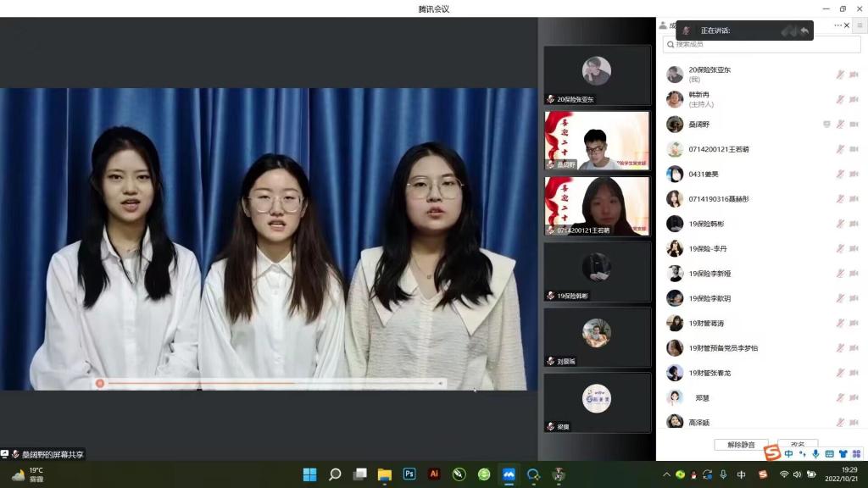Toggle the muted mic for 0714200121王若萌

pos(840,149)
